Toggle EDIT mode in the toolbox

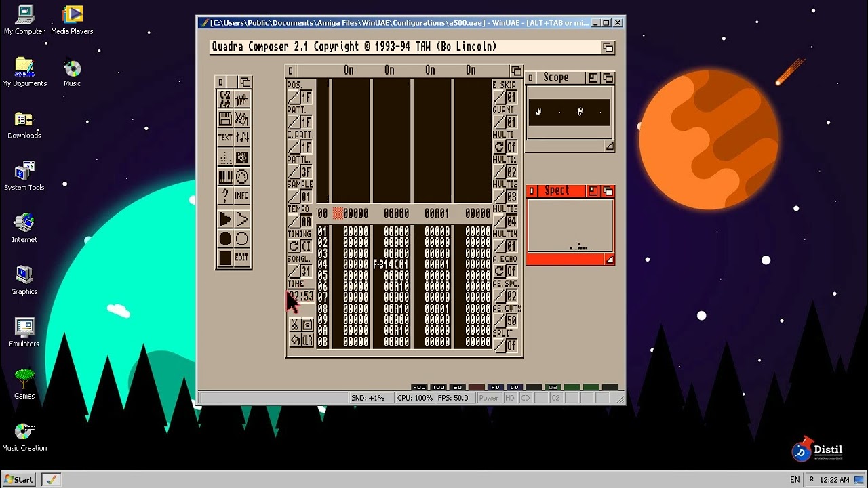click(x=241, y=258)
